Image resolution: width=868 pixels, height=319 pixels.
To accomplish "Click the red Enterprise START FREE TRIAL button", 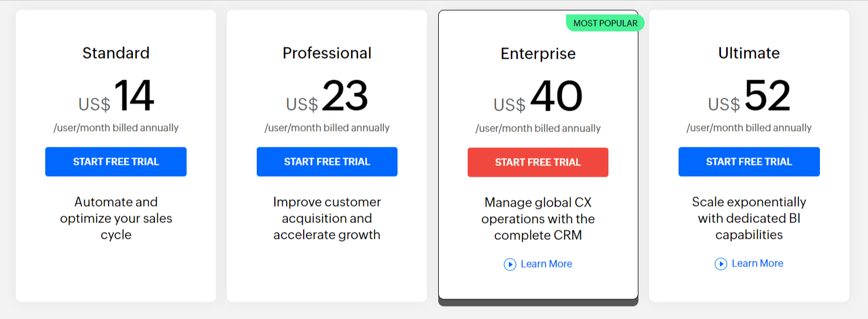I will pyautogui.click(x=538, y=163).
